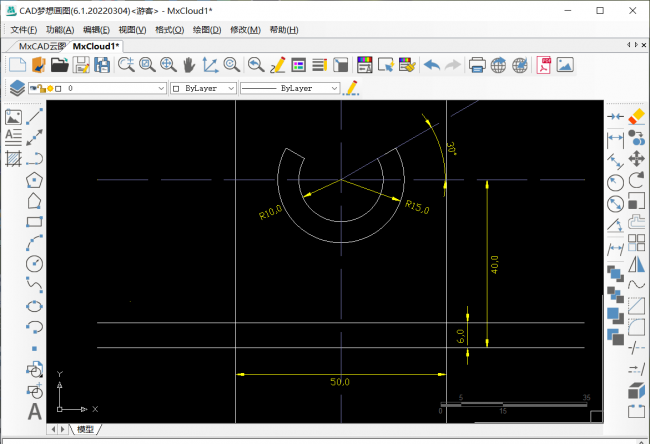The width and height of the screenshot is (650, 444).
Task: Select the Point drawing tool
Action: click(34, 348)
